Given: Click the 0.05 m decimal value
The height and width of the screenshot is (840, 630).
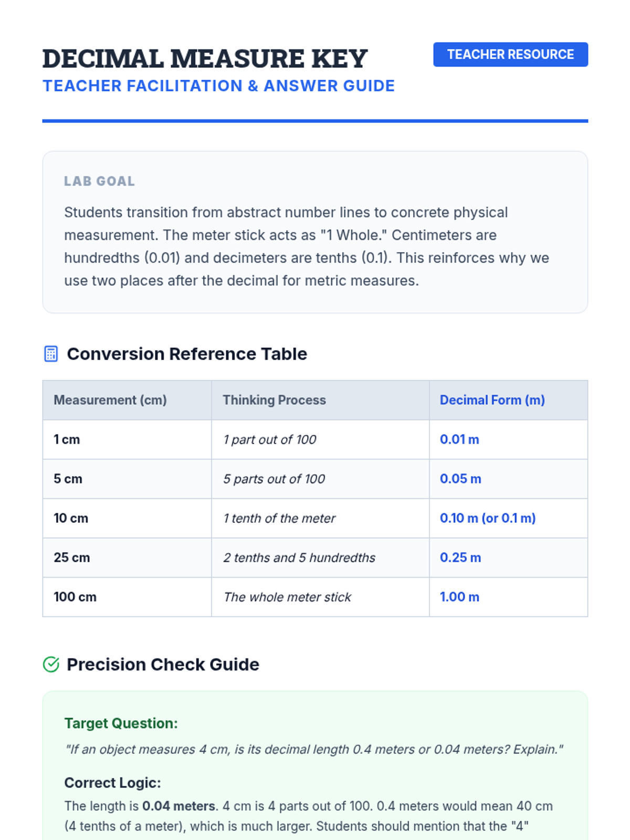Looking at the screenshot, I should click(460, 479).
